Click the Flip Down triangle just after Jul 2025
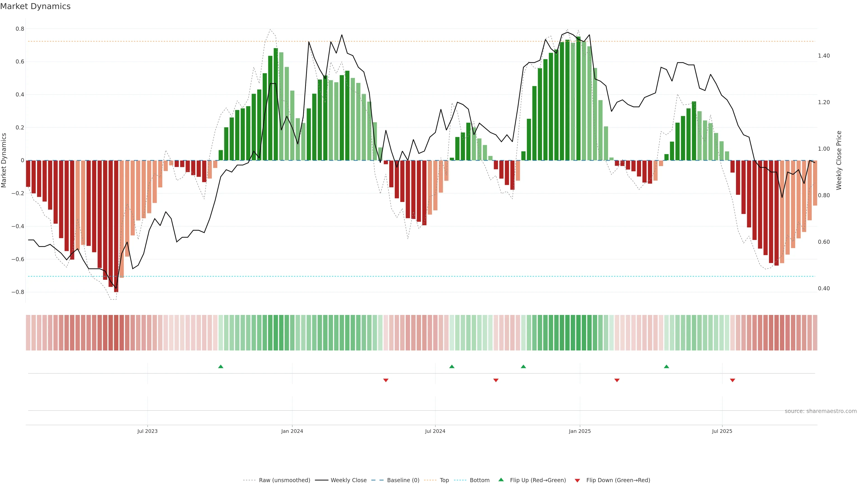 pos(732,380)
